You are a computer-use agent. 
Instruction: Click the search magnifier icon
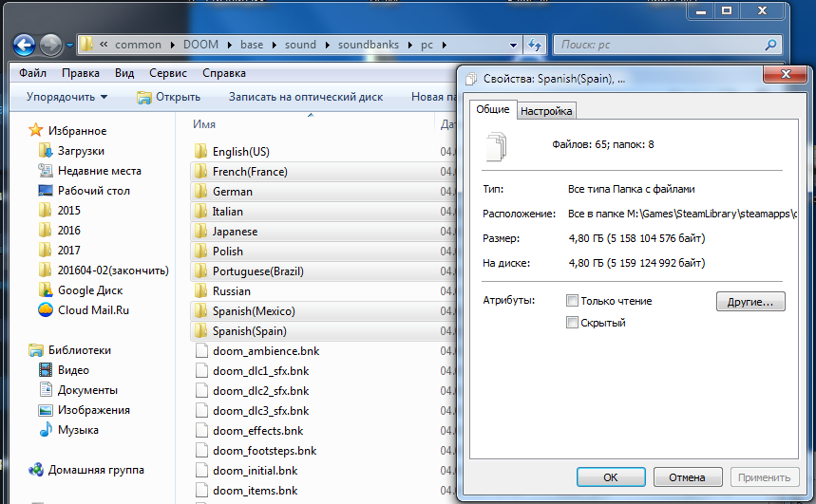point(770,45)
